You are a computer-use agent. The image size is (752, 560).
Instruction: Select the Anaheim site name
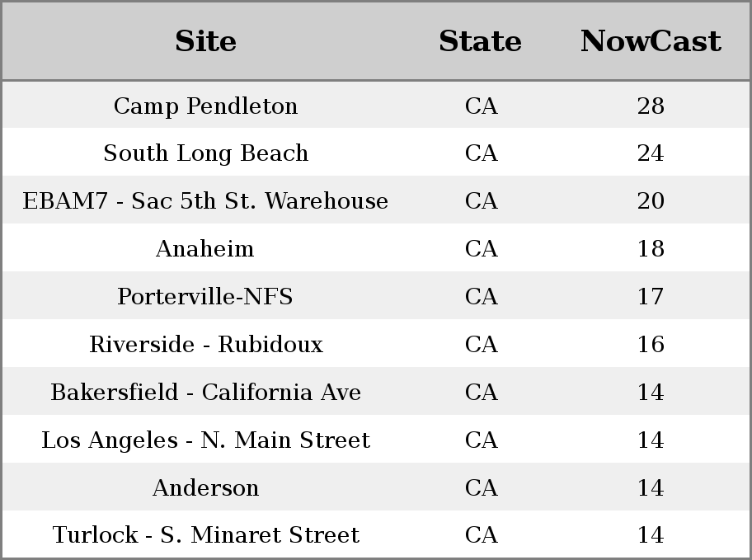pyautogui.click(x=206, y=249)
